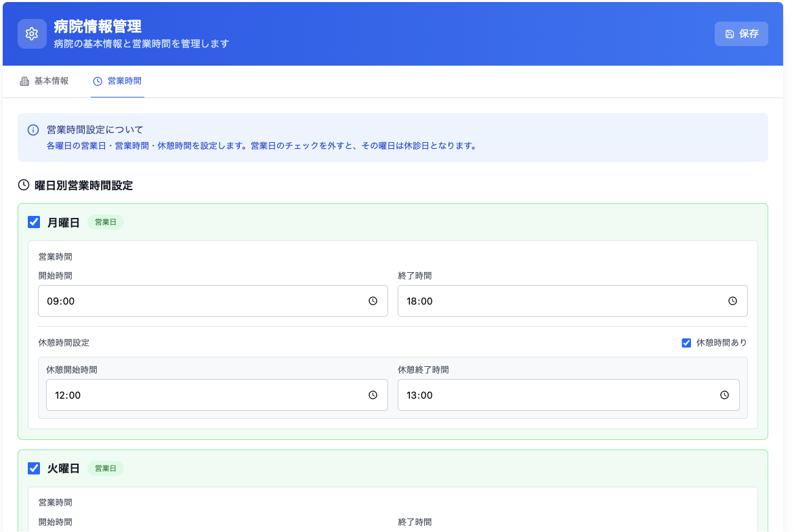Select the 営業時間 tab
This screenshot has width=794, height=532.
point(117,81)
